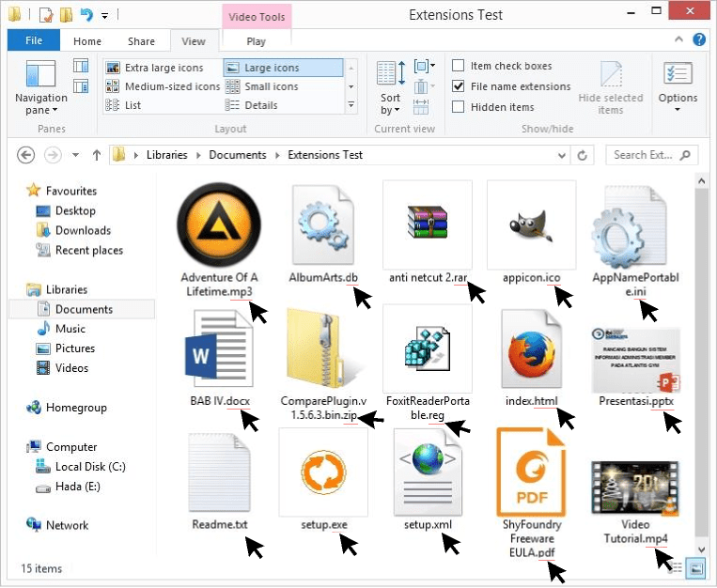The width and height of the screenshot is (717, 588).
Task: Choose Large icons layout
Action: click(x=283, y=68)
